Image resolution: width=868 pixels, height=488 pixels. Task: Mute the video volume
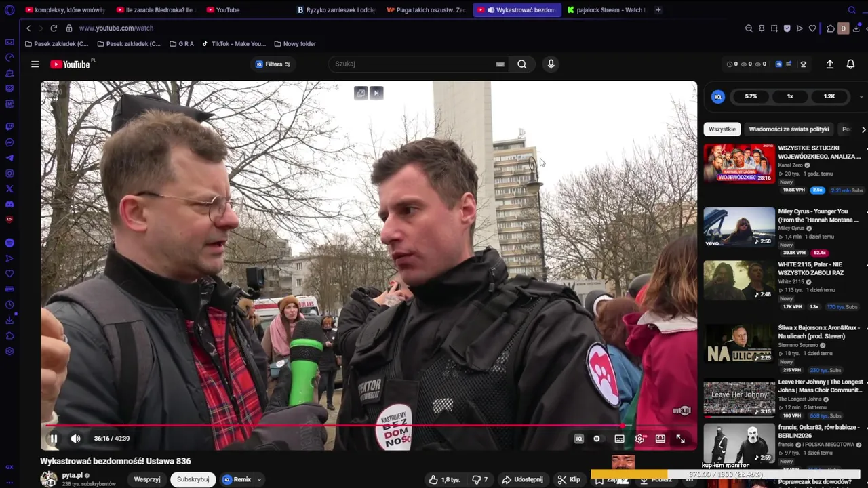(x=75, y=439)
